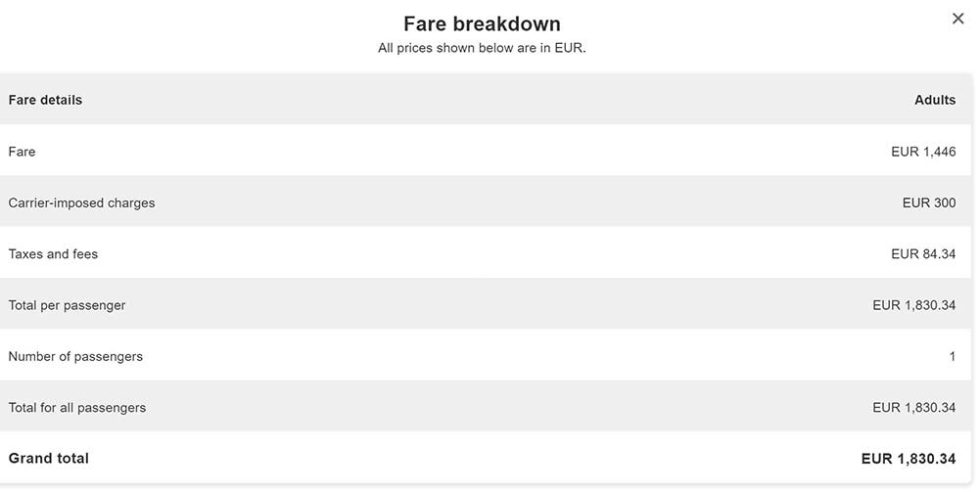Select the Adults column header
The height and width of the screenshot is (492, 980).
[x=934, y=100]
